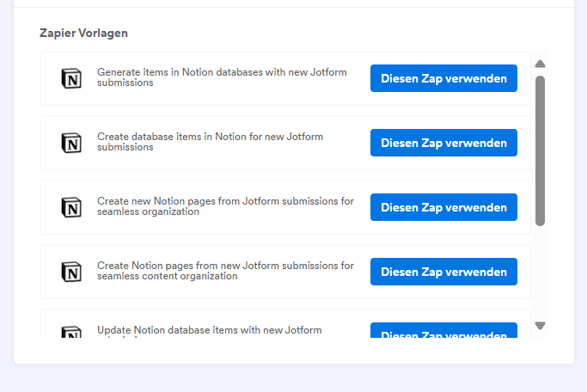Open "Update Notion database items" template text
587x392 pixels.
coord(210,330)
